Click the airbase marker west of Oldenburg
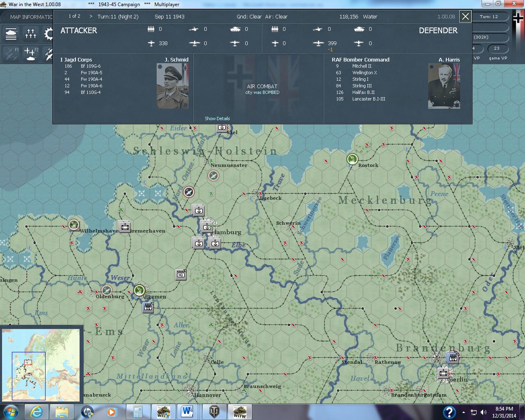525x420 pixels. [x=107, y=290]
